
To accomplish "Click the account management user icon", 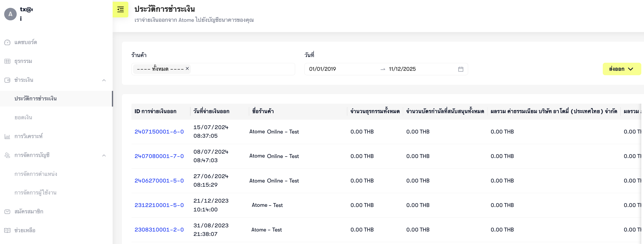I will point(7,155).
